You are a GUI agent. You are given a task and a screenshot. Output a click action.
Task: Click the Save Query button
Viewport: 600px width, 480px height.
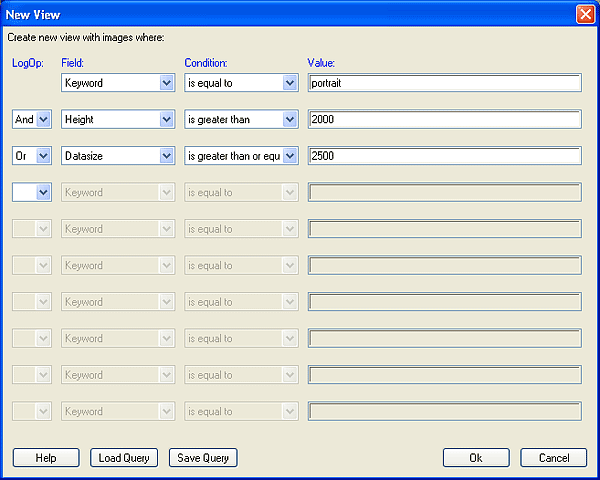(203, 458)
